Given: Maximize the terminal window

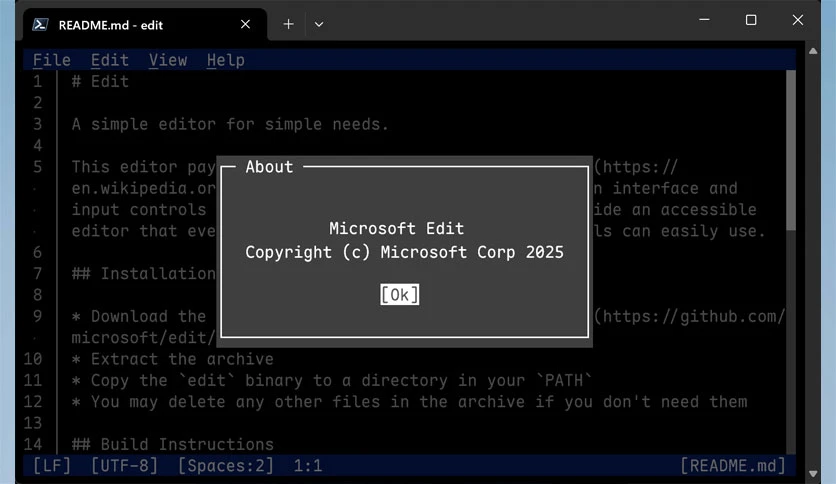Looking at the screenshot, I should [751, 20].
